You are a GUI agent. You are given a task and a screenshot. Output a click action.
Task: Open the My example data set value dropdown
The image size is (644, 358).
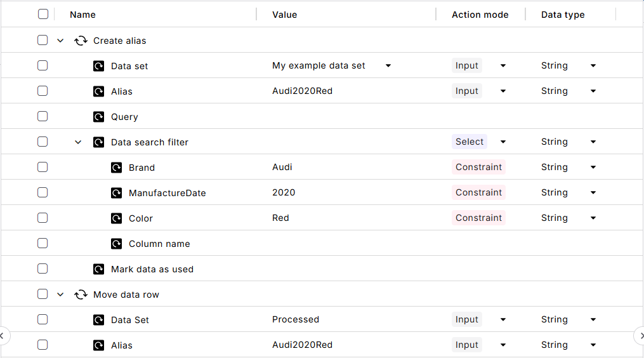[388, 65]
